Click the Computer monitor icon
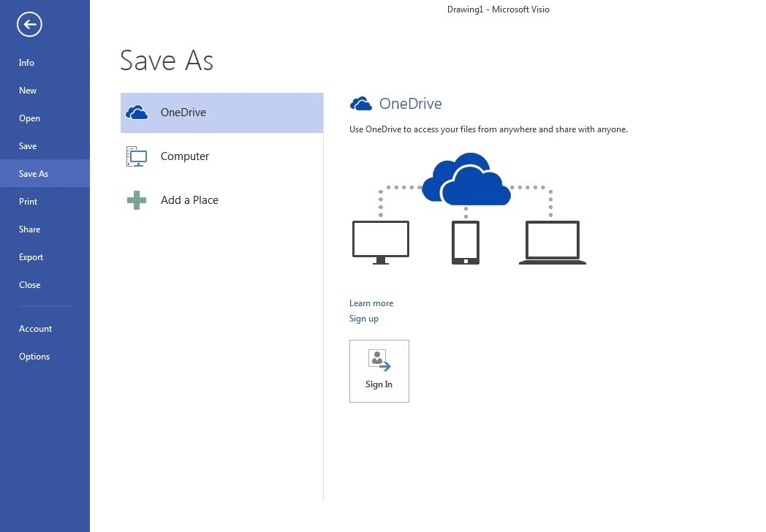Screen dimensions: 766x532 [137, 156]
